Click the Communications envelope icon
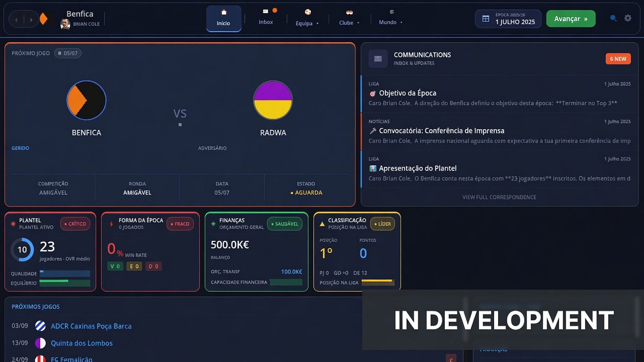The image size is (644, 362). pyautogui.click(x=378, y=59)
